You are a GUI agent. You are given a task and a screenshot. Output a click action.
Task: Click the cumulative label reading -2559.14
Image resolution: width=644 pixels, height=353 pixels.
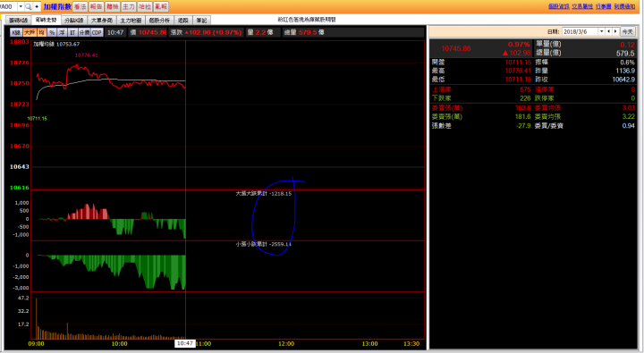tap(263, 244)
